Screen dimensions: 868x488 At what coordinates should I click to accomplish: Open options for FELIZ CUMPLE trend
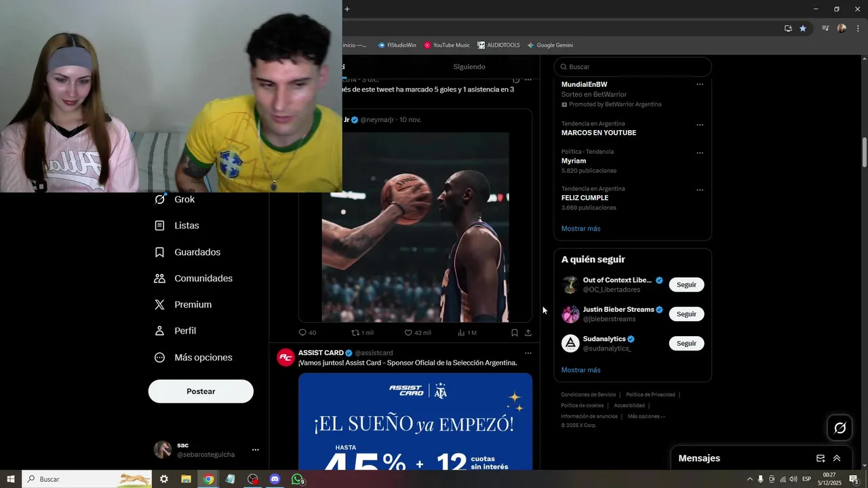(700, 190)
